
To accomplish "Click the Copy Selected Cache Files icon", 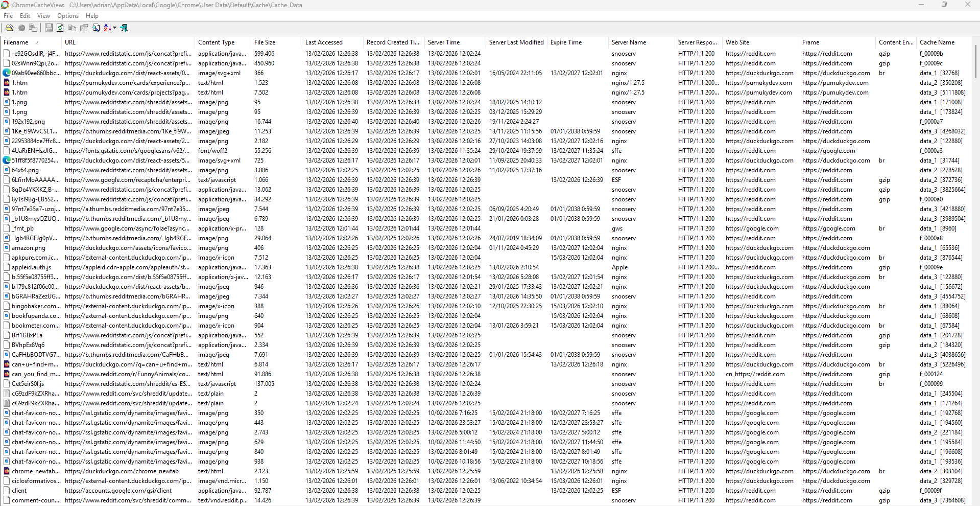I will pyautogui.click(x=33, y=28).
